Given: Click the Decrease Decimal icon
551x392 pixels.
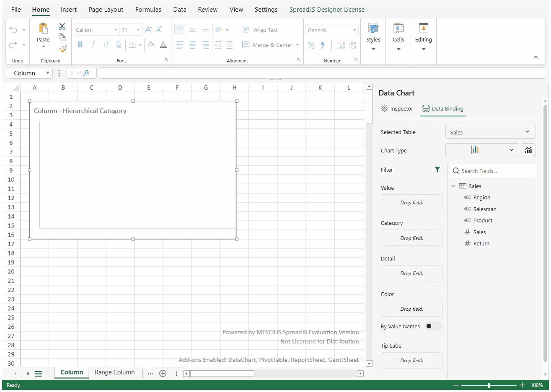Looking at the screenshot, I should tap(353, 45).
